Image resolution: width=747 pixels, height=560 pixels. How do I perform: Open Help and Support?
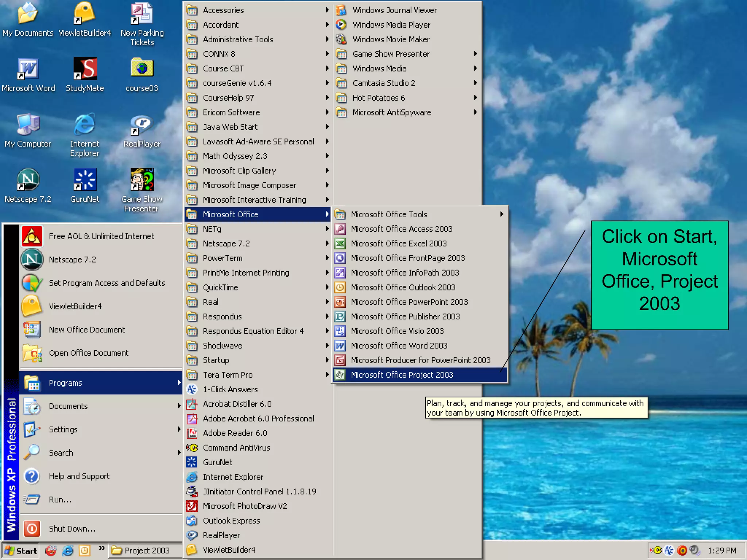(101, 476)
